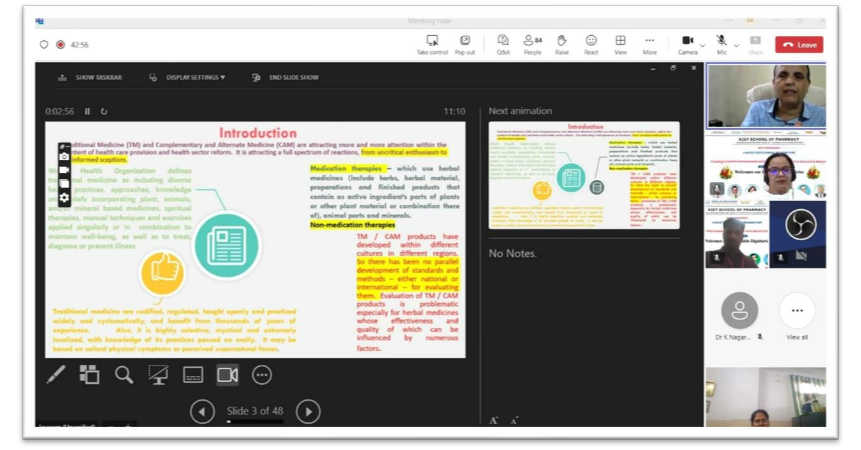Click the screenshot camera icon on overlay

[x=64, y=157]
